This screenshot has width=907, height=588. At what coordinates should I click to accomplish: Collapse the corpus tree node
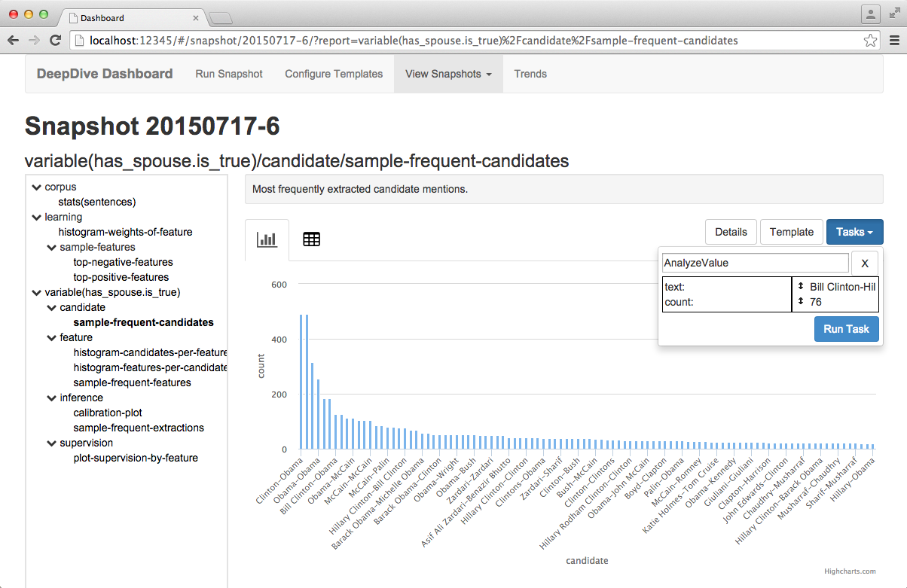36,187
